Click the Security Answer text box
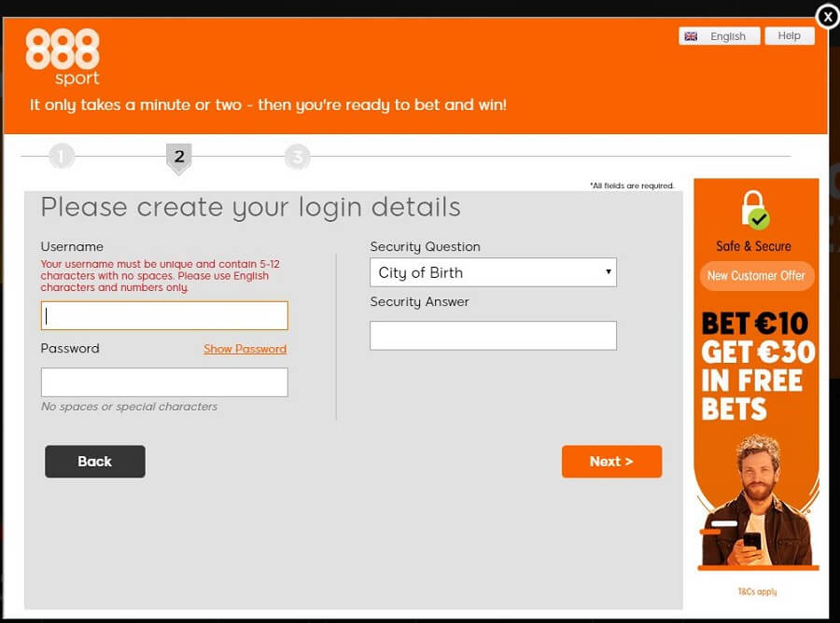Image resolution: width=840 pixels, height=623 pixels. tap(493, 336)
